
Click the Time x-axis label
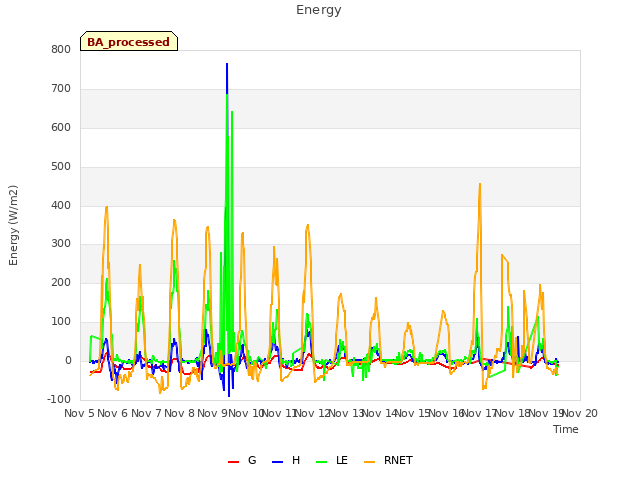(566, 429)
